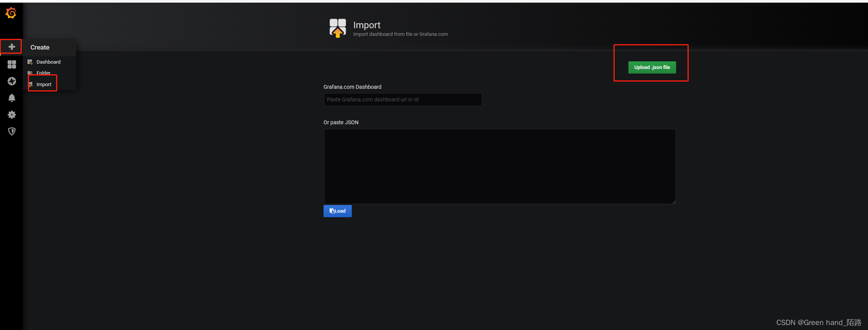This screenshot has height=330, width=868.
Task: Focus the Grafana.com dashboard url or id field
Action: coord(403,99)
